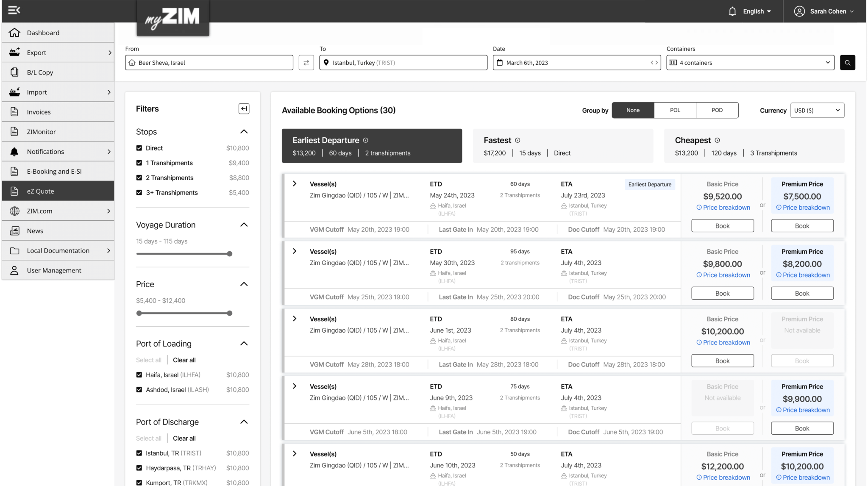The width and height of the screenshot is (868, 486).
Task: Collapse the Filters panel icon
Action: (x=244, y=109)
